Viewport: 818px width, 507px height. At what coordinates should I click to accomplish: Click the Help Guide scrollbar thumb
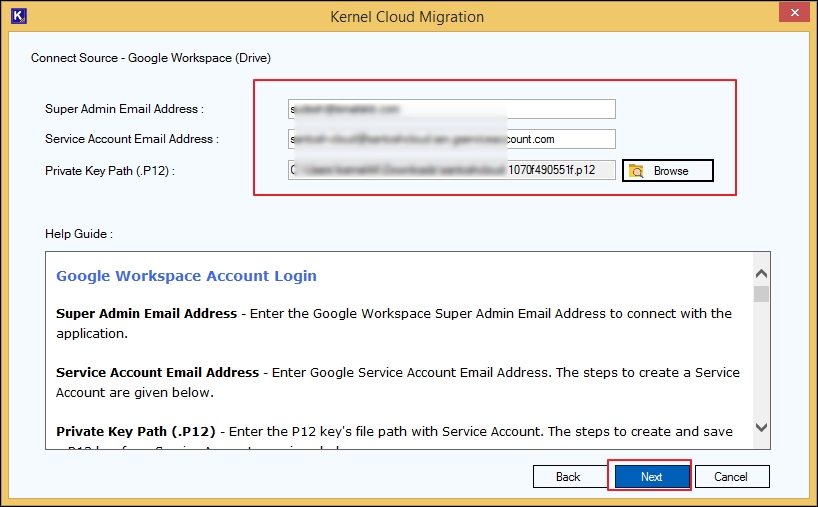tap(762, 294)
